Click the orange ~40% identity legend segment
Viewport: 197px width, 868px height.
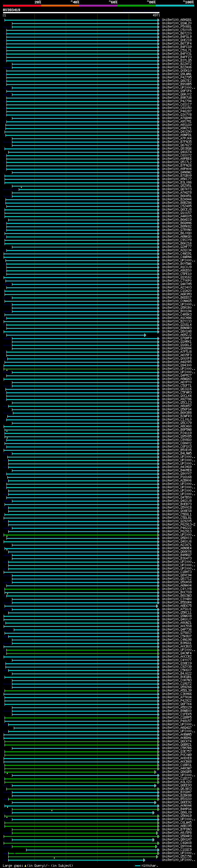[60, 6]
